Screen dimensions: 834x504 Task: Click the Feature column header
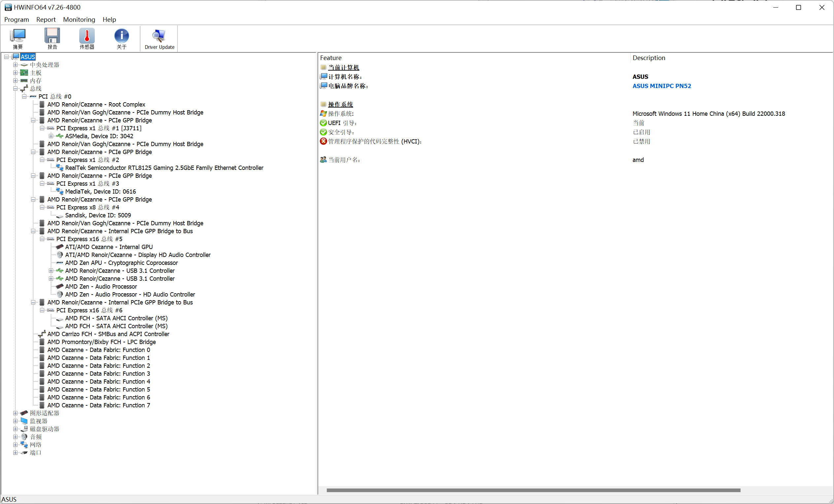(x=474, y=58)
